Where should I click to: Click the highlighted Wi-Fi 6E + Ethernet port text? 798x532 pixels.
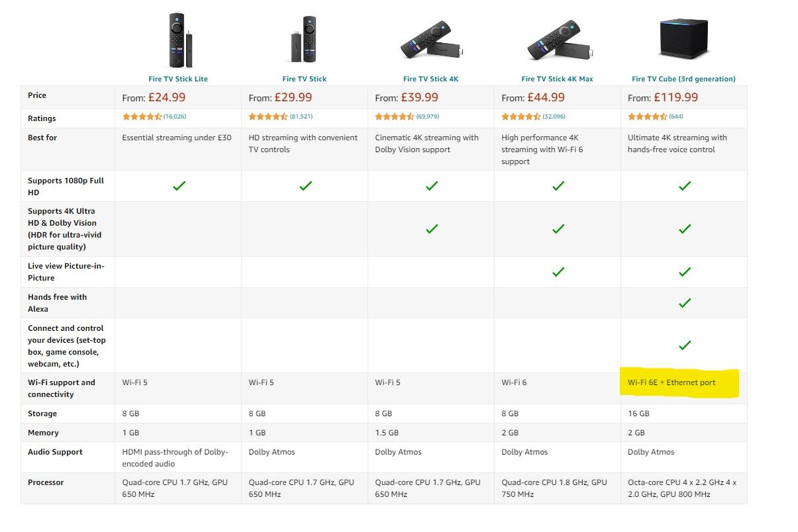pos(672,382)
